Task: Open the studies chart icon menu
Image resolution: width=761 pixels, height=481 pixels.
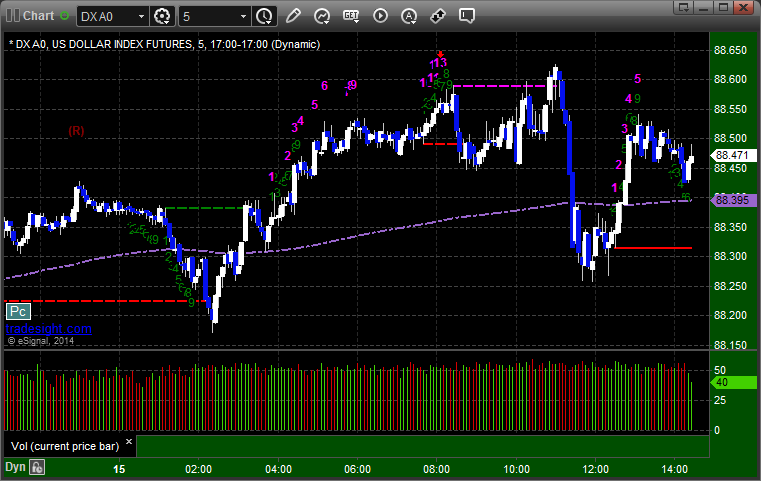Action: tap(322, 16)
